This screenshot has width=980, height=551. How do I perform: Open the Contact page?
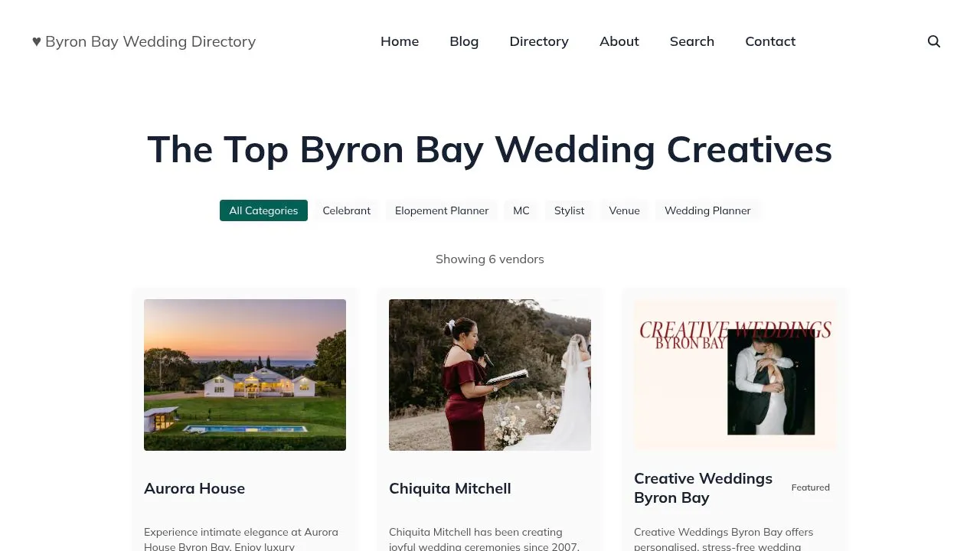770,41
